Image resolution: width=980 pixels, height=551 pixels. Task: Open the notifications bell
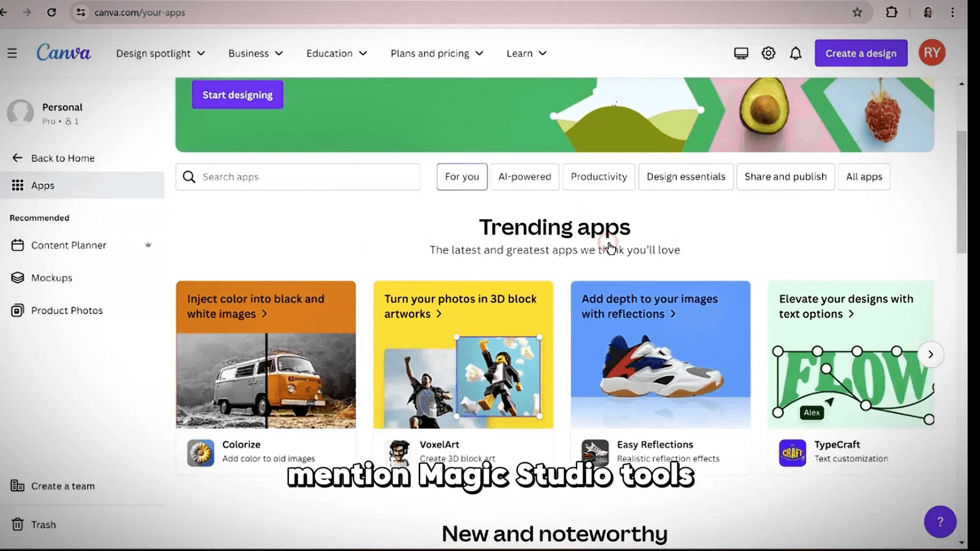(x=796, y=53)
